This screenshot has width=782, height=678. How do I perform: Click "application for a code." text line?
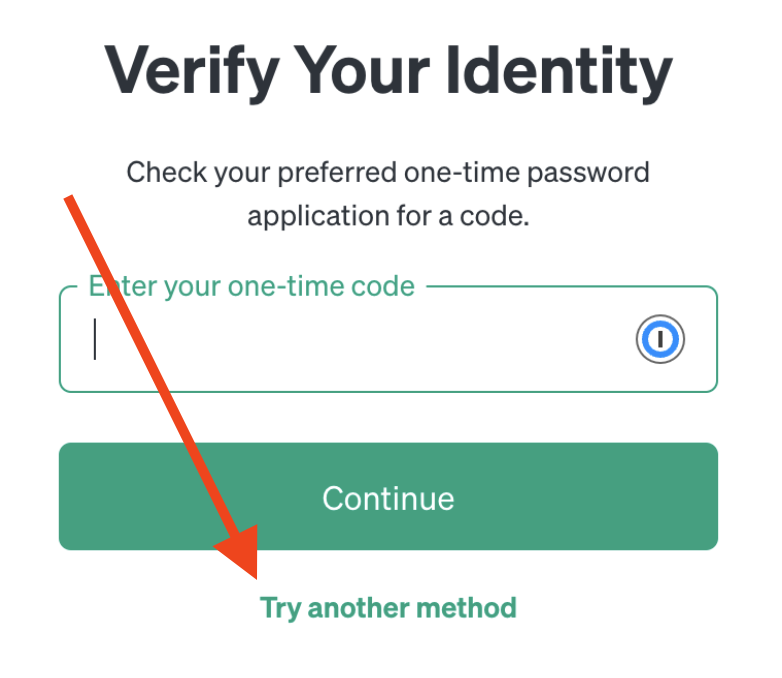389,217
